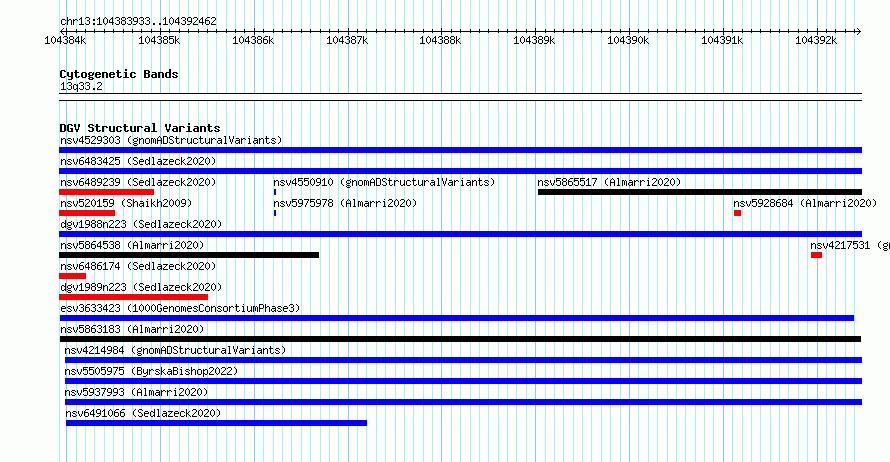Image resolution: width=890 pixels, height=462 pixels.
Task: Select the small red nsv4217531 marker
Action: tap(816, 255)
